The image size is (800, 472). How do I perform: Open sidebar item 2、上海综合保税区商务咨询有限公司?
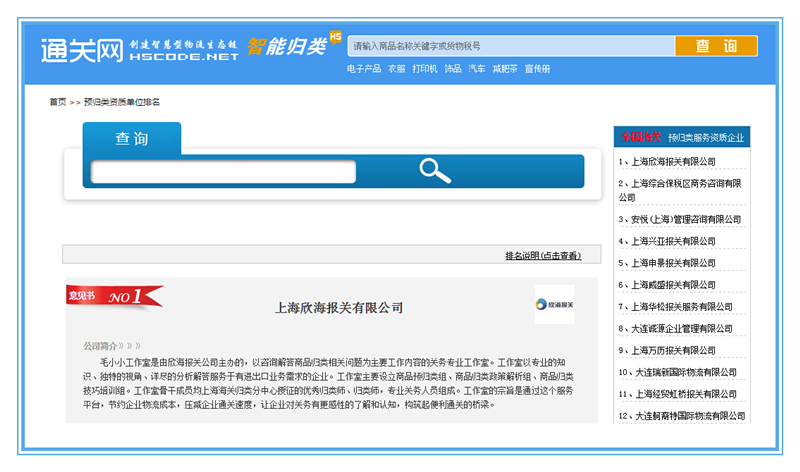(680, 190)
